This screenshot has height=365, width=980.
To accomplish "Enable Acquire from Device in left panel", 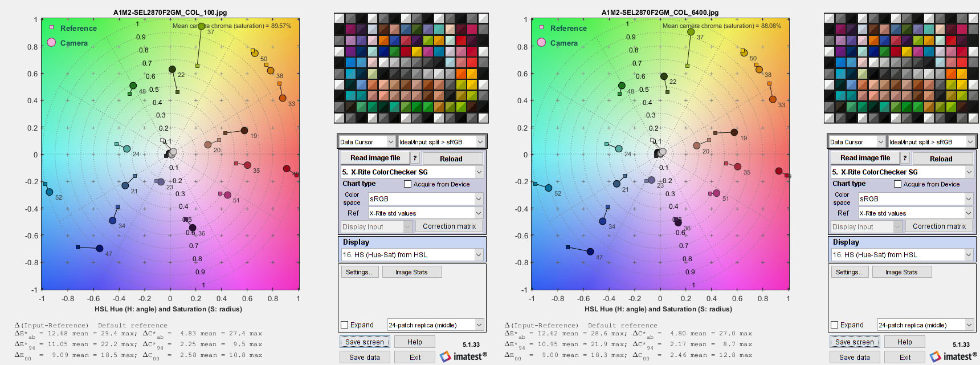I will pyautogui.click(x=407, y=184).
